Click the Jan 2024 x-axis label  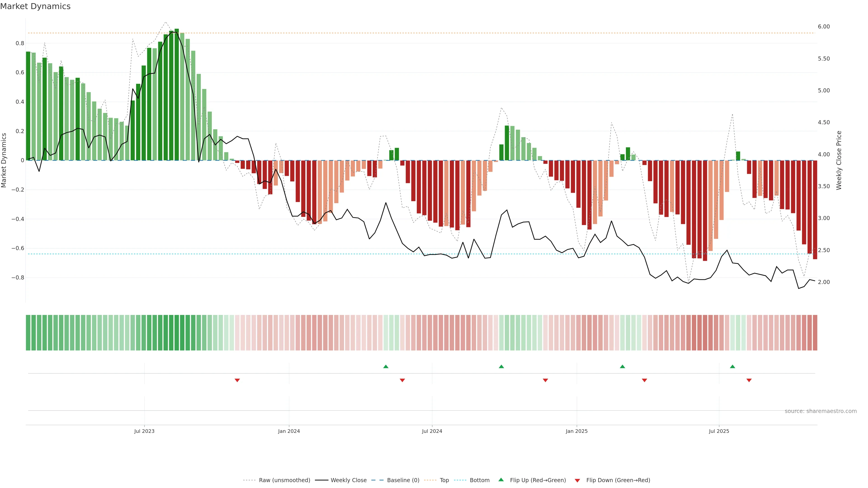point(289,431)
